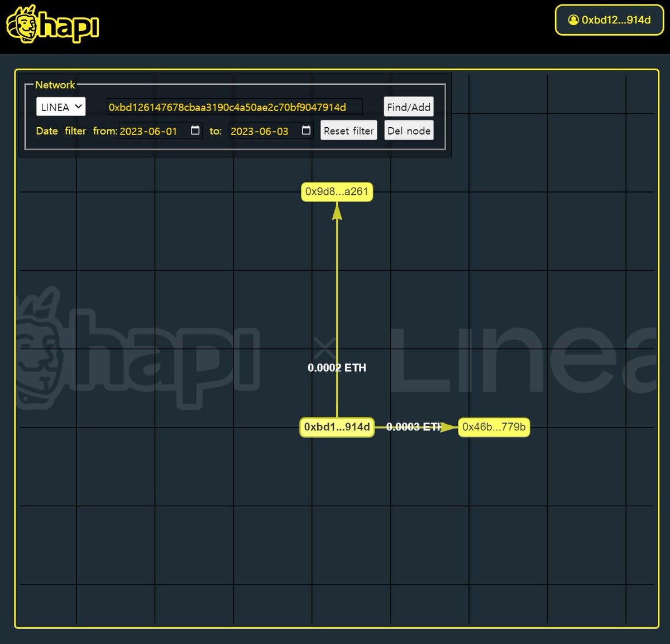Click the 0.0002 ETH transaction label

point(337,367)
